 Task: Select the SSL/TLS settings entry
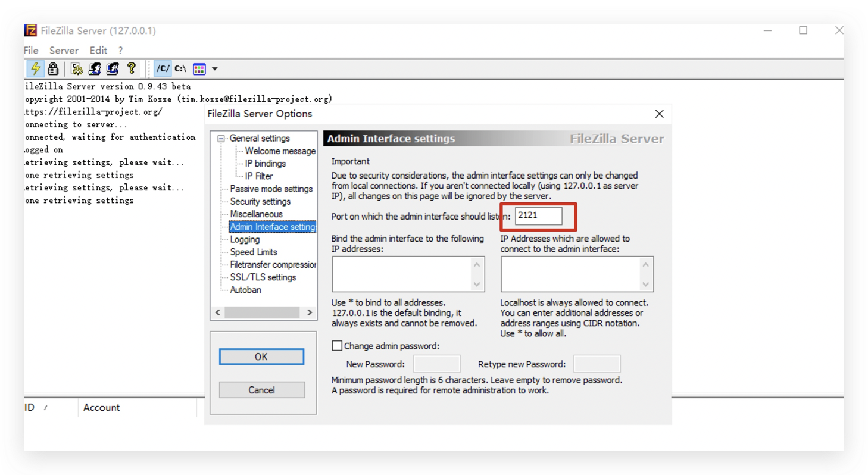262,277
